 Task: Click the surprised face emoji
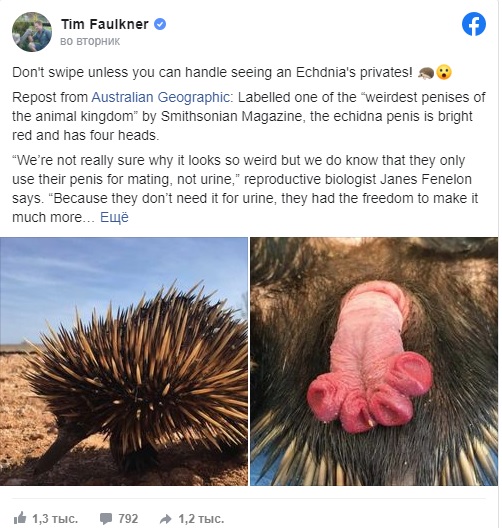coord(444,72)
